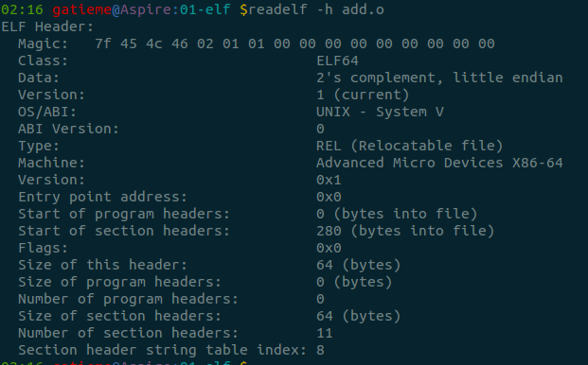Image resolution: width=588 pixels, height=365 pixels.
Task: Select REL (Relocatable file) type value
Action: point(409,146)
